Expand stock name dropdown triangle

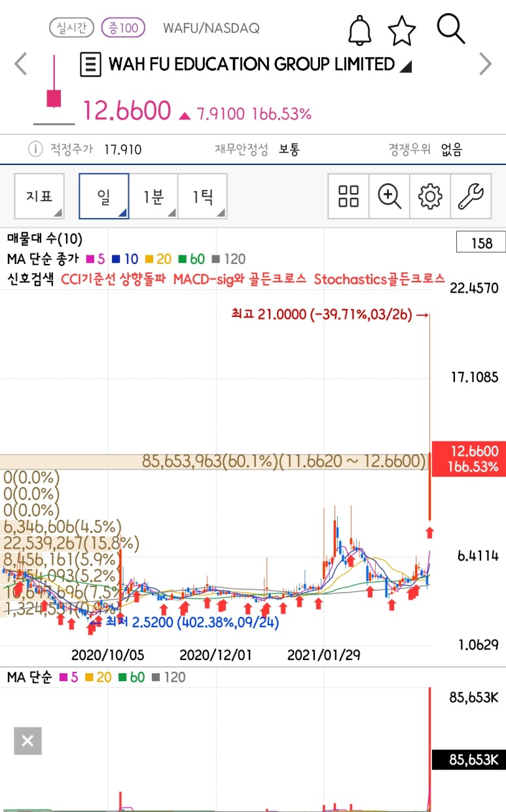[405, 65]
